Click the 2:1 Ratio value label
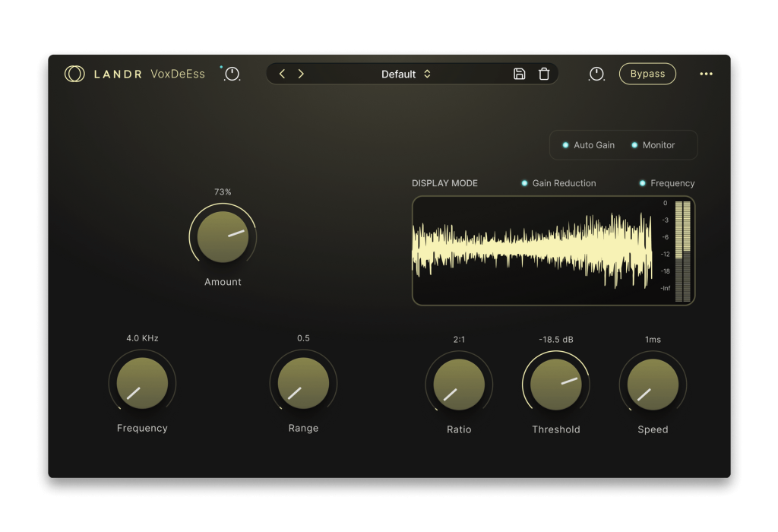 tap(459, 340)
